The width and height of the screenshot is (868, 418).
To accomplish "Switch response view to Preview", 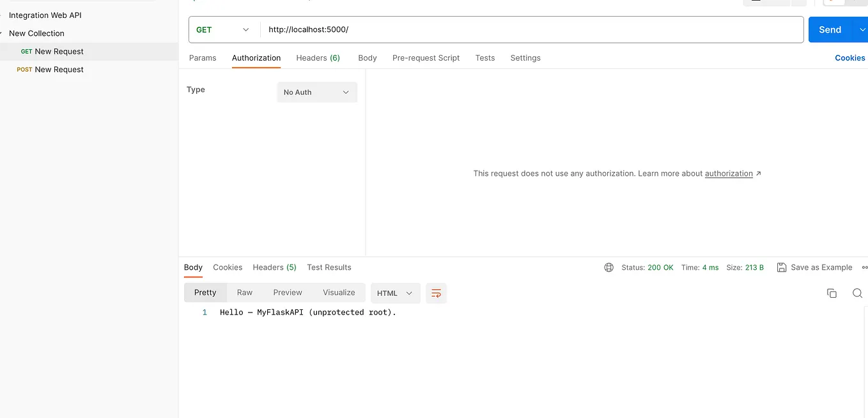I will coord(287,292).
